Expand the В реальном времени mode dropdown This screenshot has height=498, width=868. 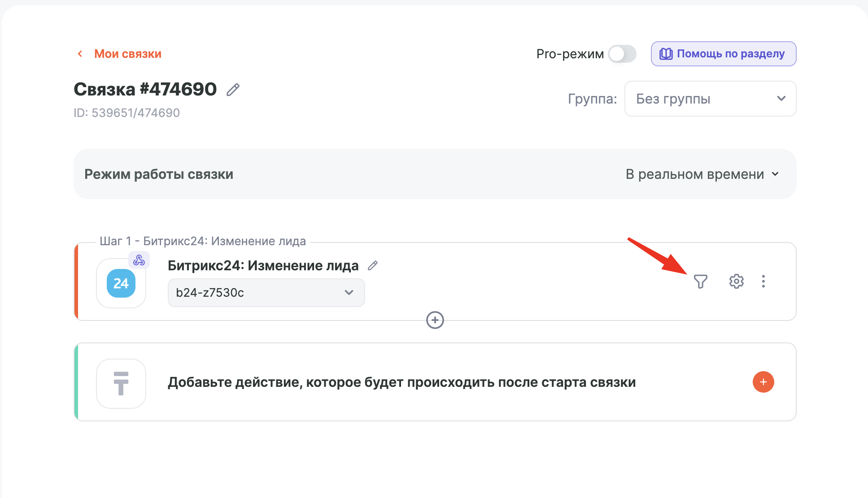click(702, 174)
